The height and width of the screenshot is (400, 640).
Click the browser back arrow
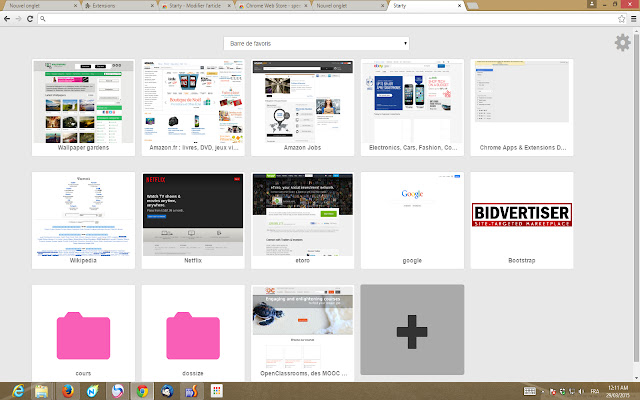tap(7, 19)
